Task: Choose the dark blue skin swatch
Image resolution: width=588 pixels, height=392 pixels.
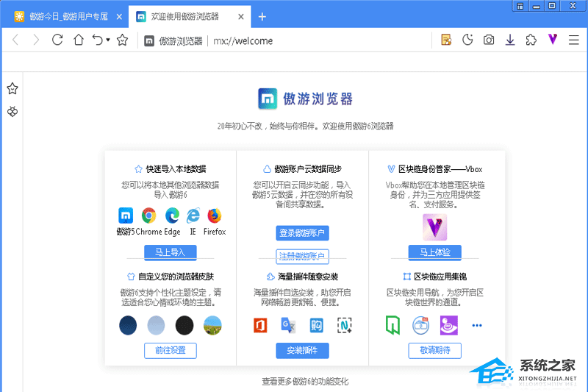Action: point(128,325)
